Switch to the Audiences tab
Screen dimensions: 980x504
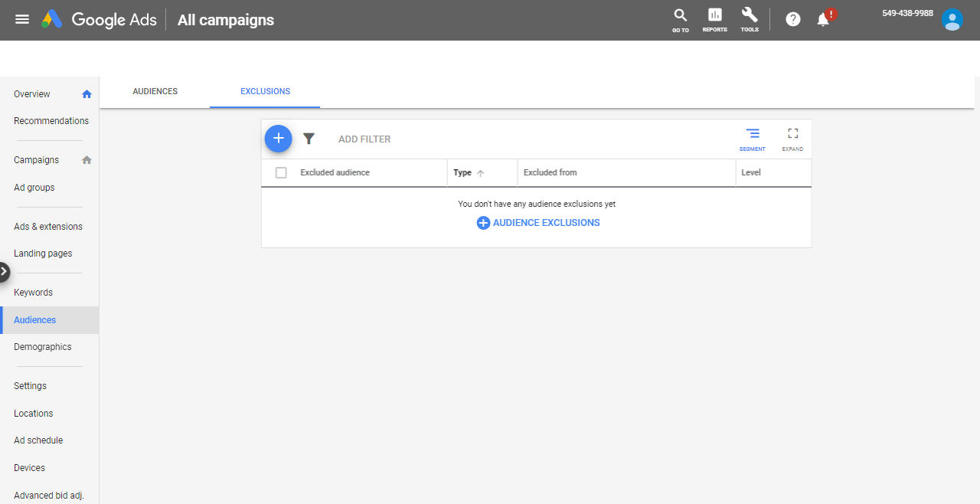155,91
